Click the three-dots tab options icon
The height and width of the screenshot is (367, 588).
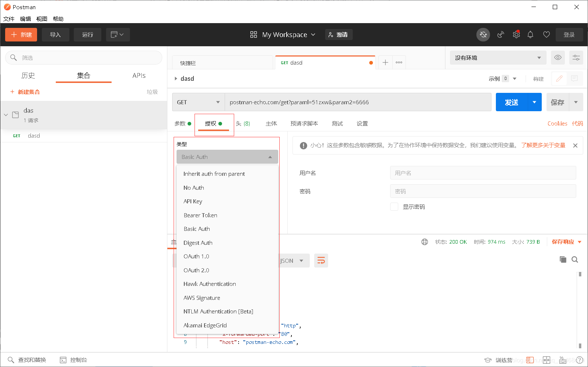coord(399,63)
